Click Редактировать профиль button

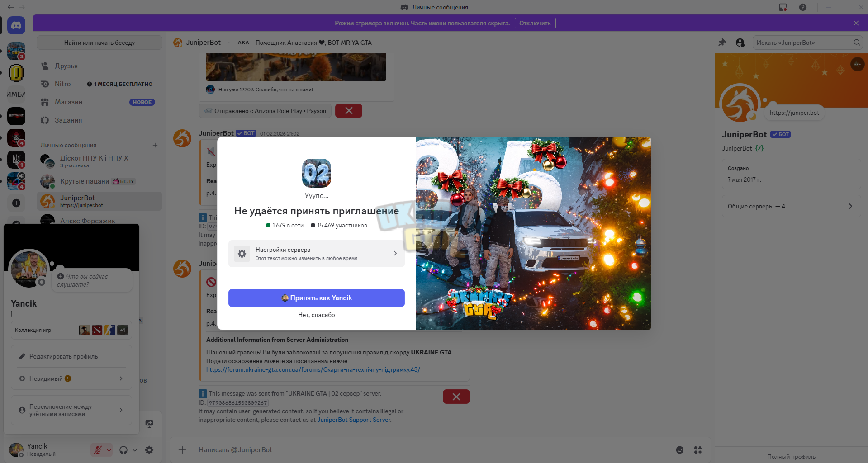(x=71, y=356)
